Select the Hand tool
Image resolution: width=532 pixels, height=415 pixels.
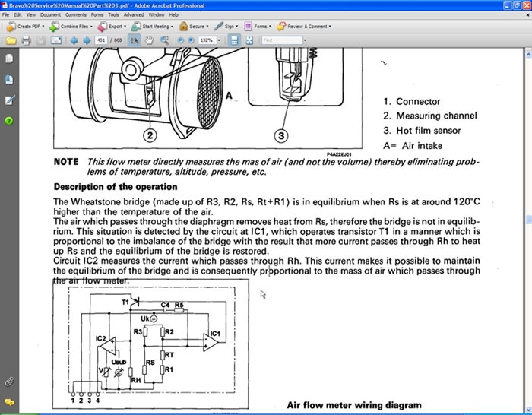(x=150, y=40)
